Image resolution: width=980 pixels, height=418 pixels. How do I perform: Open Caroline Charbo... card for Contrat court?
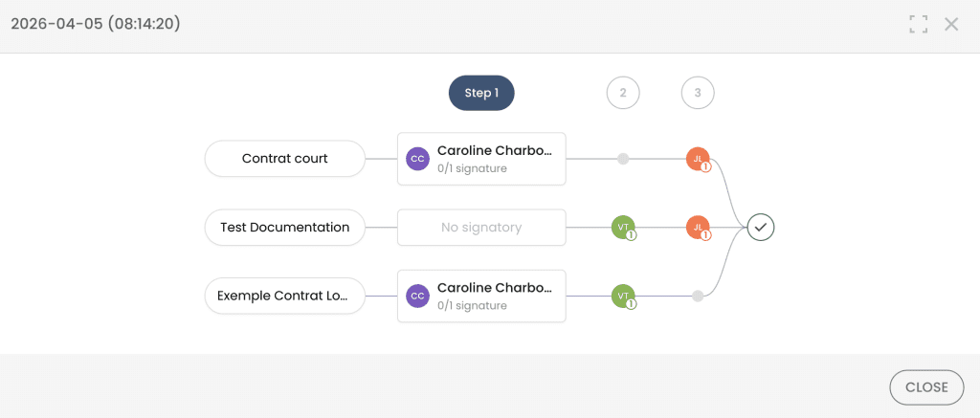[x=494, y=159]
